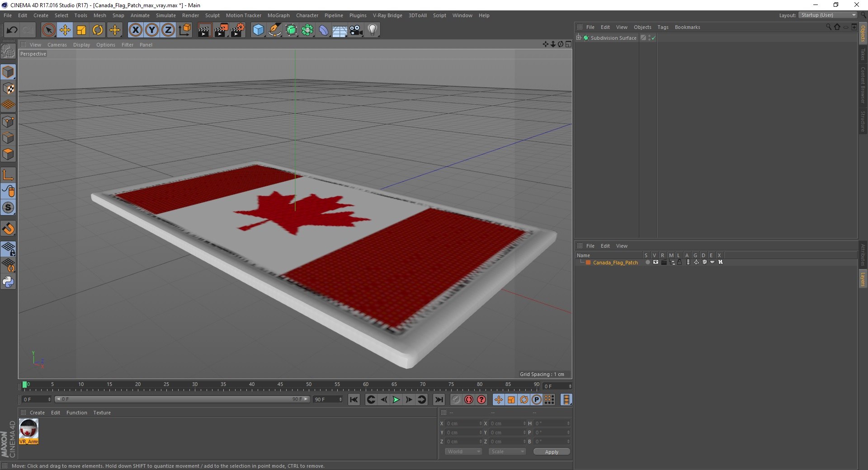Add a Cube primitive object
868x470 pixels.
pos(258,30)
